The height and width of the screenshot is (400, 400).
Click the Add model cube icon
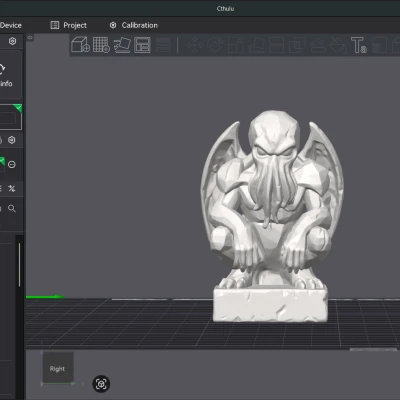(x=81, y=45)
